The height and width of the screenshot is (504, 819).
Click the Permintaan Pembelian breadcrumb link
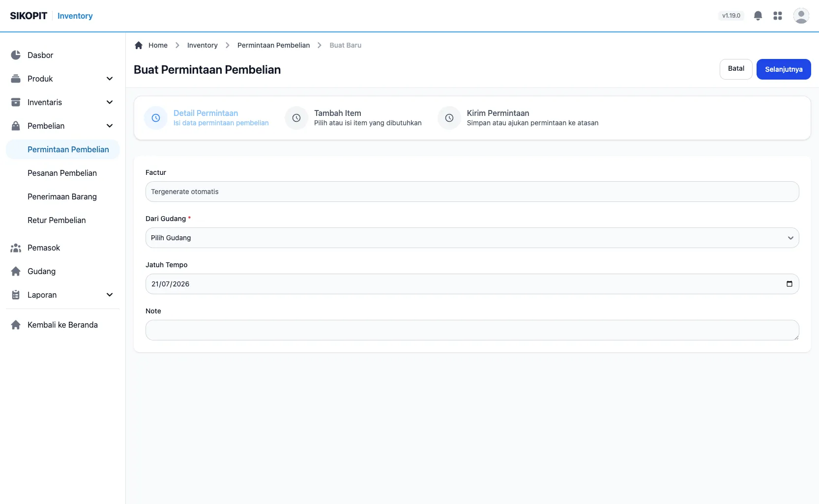tap(273, 45)
